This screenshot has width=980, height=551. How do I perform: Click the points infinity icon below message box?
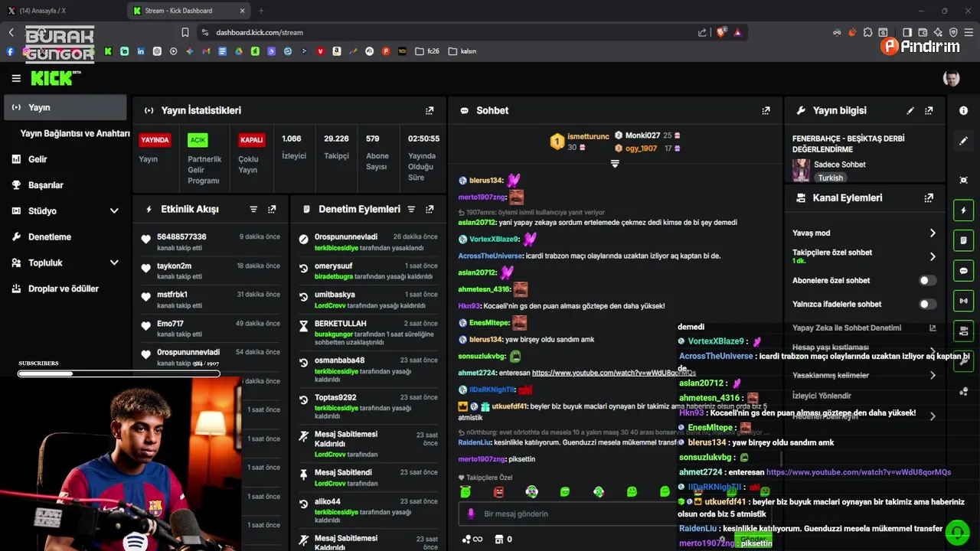point(472,539)
